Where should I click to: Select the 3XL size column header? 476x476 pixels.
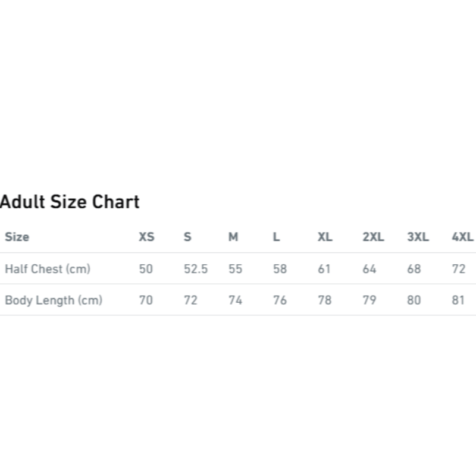click(418, 237)
